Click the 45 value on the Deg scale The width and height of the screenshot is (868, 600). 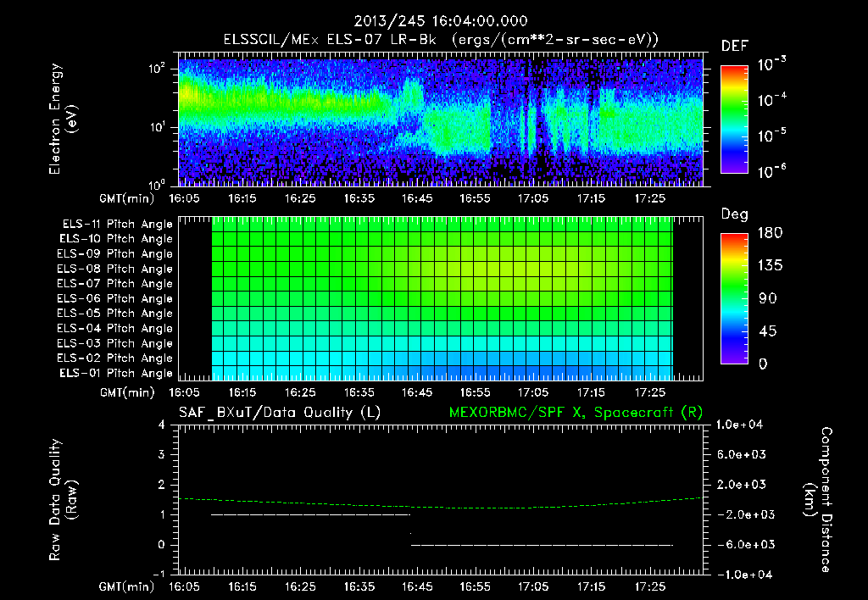click(767, 331)
